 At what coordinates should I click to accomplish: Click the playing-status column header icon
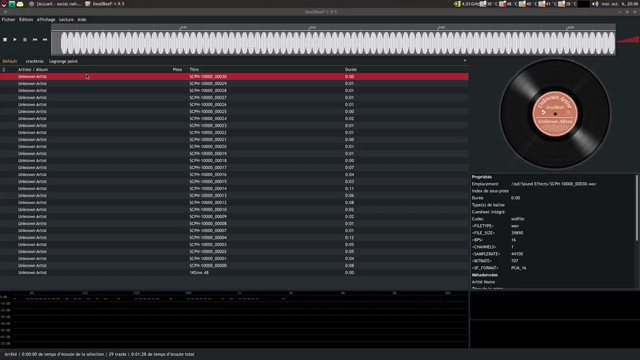[x=4, y=70]
